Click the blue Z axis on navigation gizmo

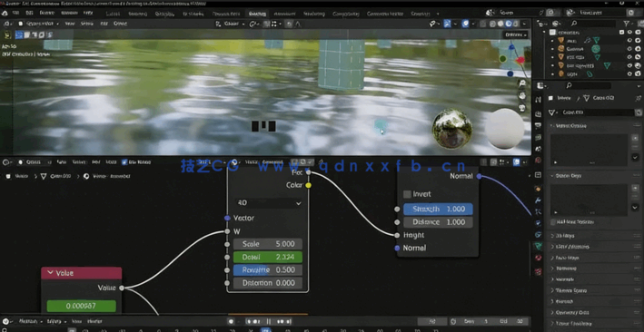coord(511,47)
